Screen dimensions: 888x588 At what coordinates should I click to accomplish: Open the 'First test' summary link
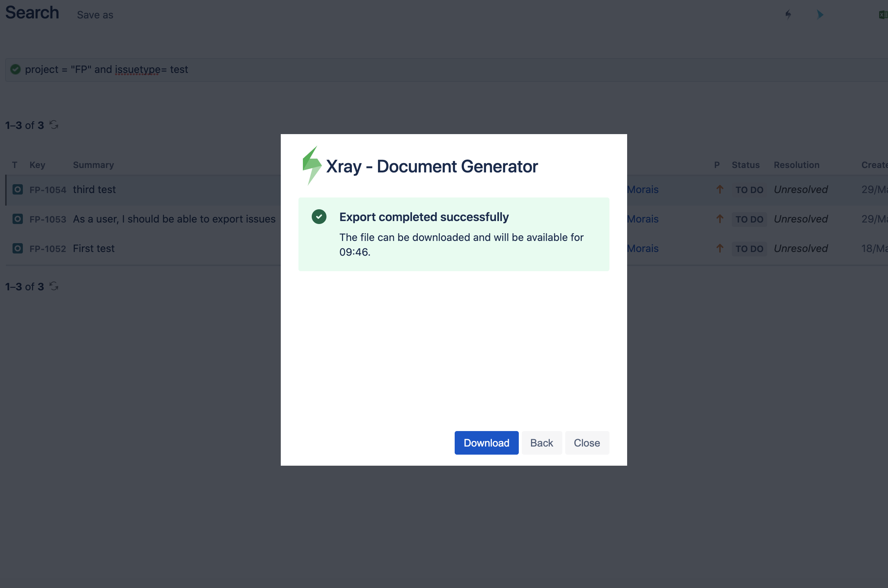click(94, 248)
